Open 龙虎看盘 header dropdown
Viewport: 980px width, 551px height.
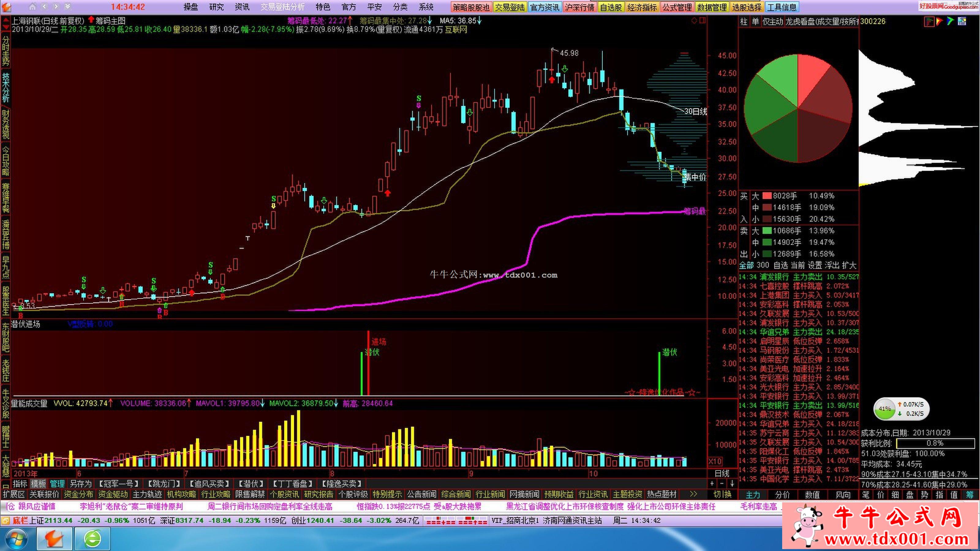822,22
